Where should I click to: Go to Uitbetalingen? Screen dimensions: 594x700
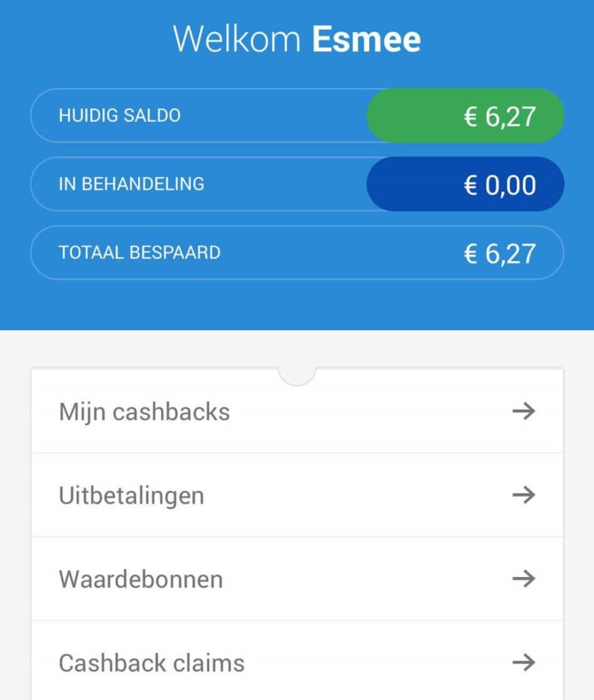[131, 496]
